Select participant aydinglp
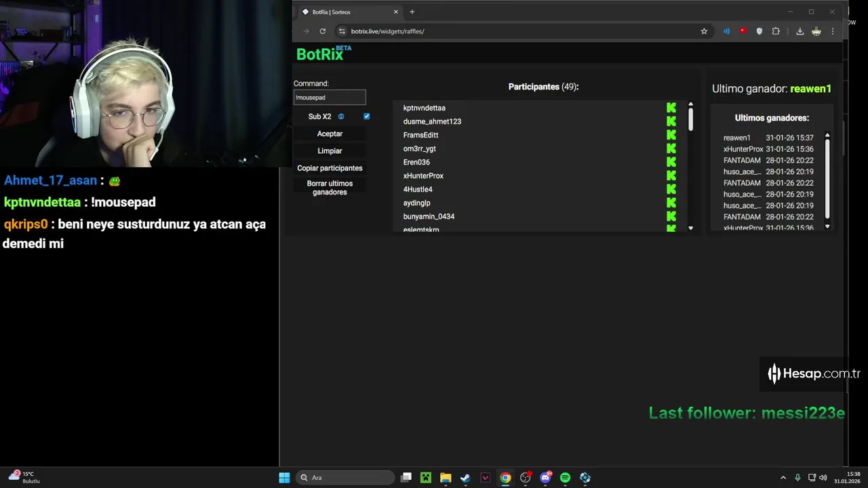Screen dimensions: 868x488 pos(416,203)
